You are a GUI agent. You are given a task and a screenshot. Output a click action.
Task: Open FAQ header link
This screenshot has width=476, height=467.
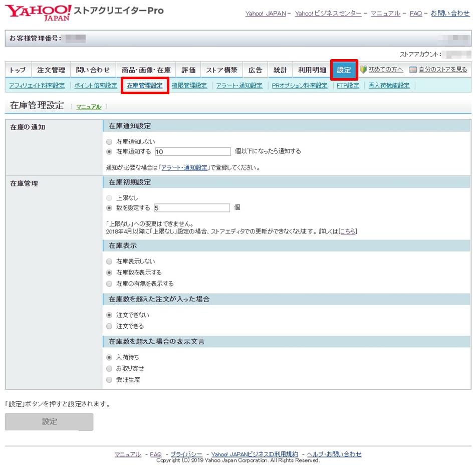click(416, 14)
